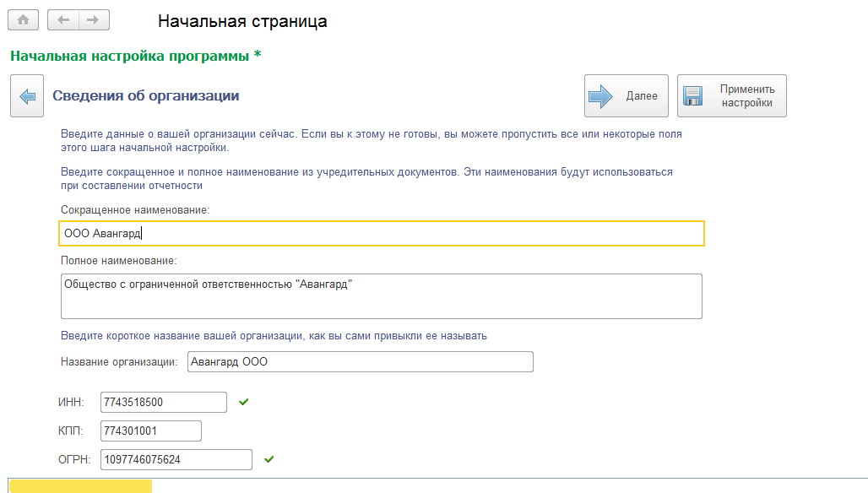868x493 pixels.
Task: Click the Начальная страница page title
Action: click(x=242, y=21)
